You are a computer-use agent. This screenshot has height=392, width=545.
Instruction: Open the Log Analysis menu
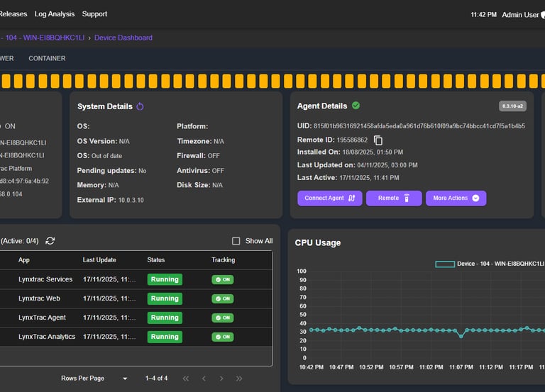[x=55, y=13]
